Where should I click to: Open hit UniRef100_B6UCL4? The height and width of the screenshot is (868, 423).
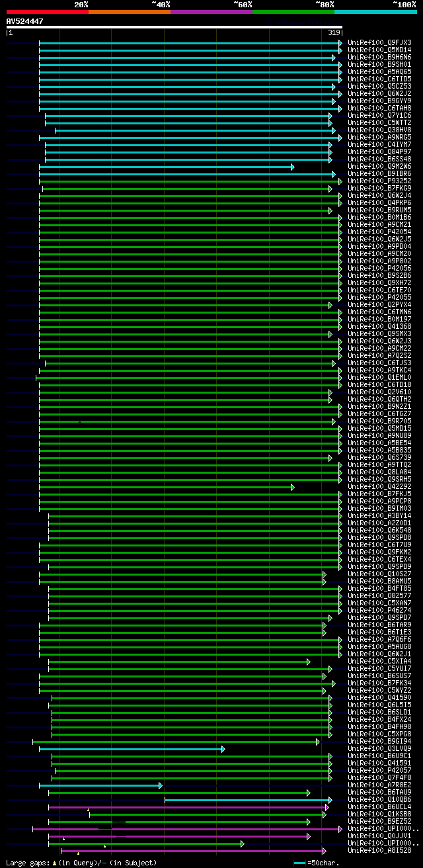click(x=380, y=806)
